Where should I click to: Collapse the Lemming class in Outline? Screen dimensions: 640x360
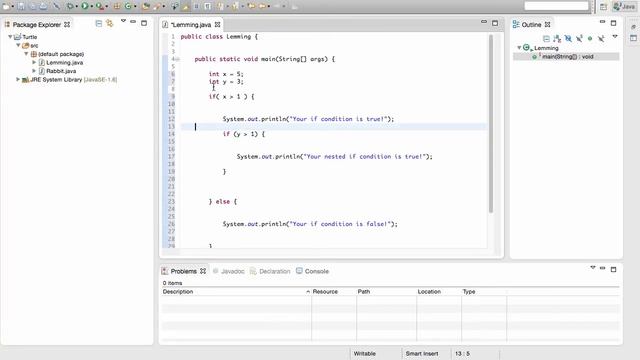(519, 48)
